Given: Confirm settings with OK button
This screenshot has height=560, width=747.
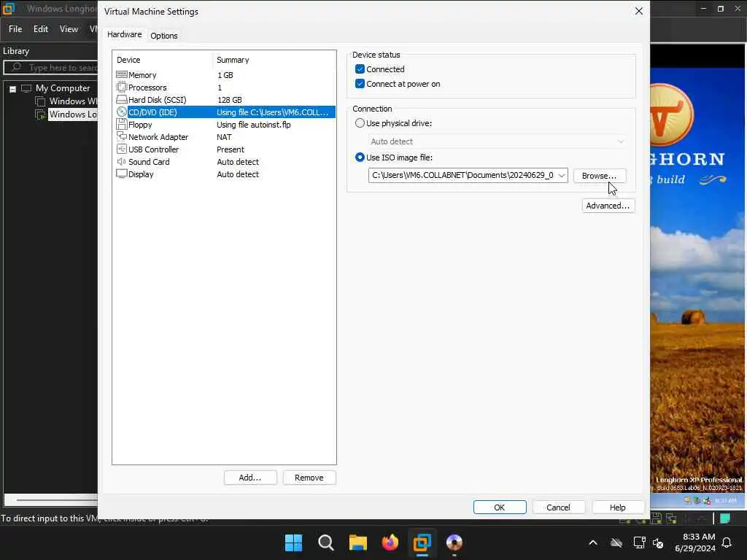Looking at the screenshot, I should point(500,507).
